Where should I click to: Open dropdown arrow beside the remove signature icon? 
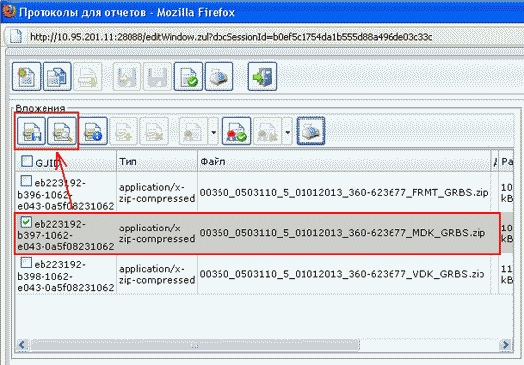287,132
